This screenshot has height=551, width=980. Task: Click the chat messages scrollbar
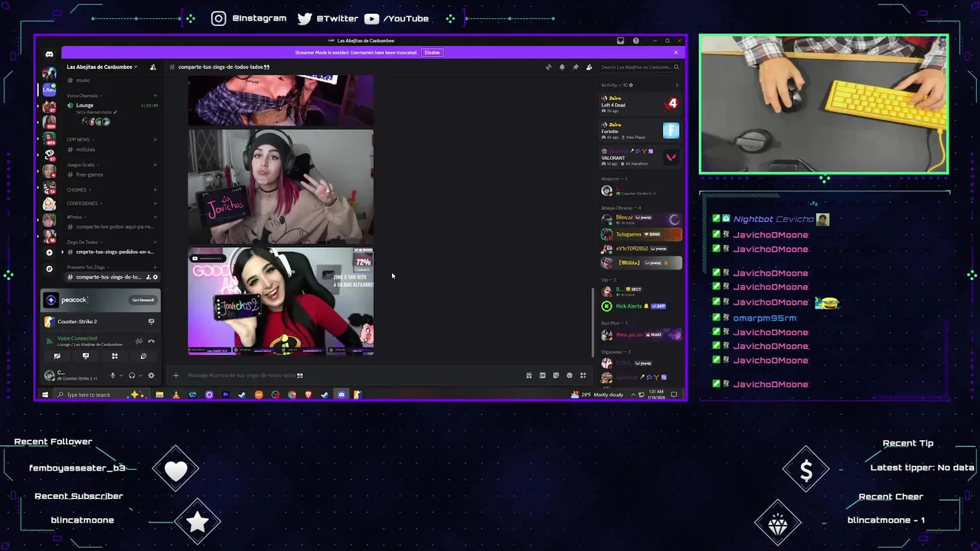pyautogui.click(x=592, y=321)
